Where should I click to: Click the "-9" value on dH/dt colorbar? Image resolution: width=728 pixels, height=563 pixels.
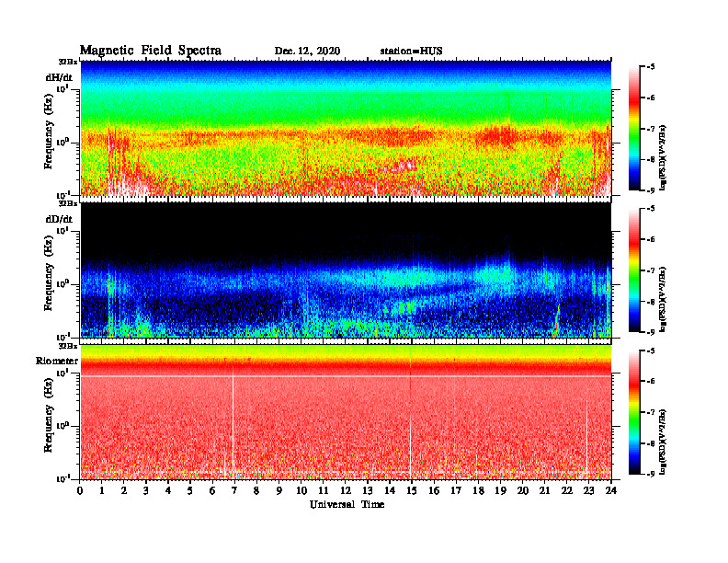tap(651, 190)
